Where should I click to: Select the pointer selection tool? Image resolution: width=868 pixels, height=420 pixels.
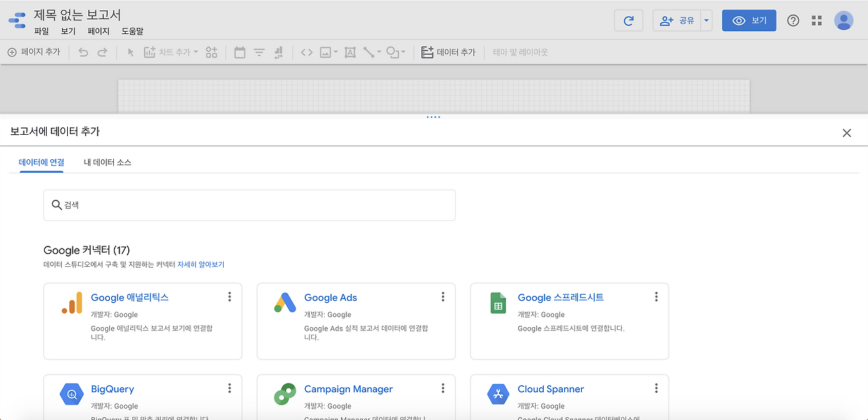coord(131,52)
